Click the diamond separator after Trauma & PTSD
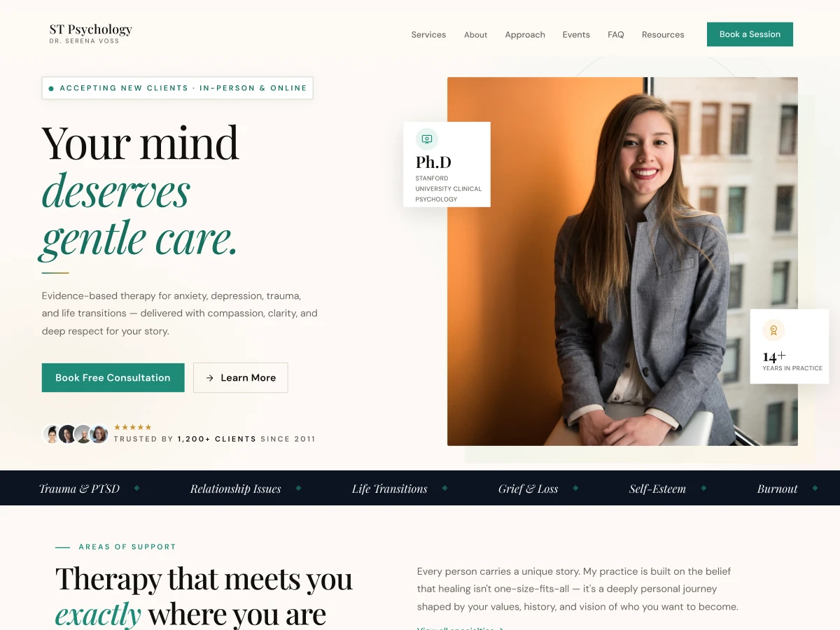This screenshot has height=630, width=840. pos(136,488)
